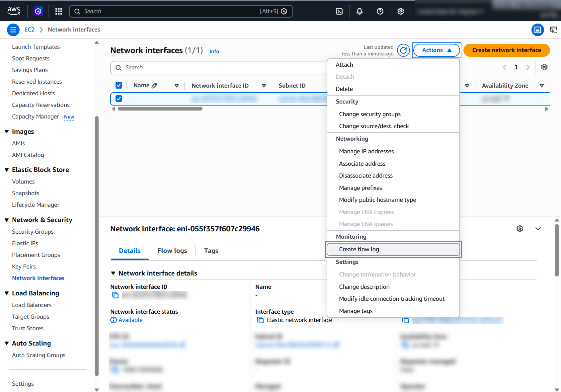Viewport: 561px width, 392px height.
Task: Open table preferences gear icon
Action: click(x=544, y=67)
